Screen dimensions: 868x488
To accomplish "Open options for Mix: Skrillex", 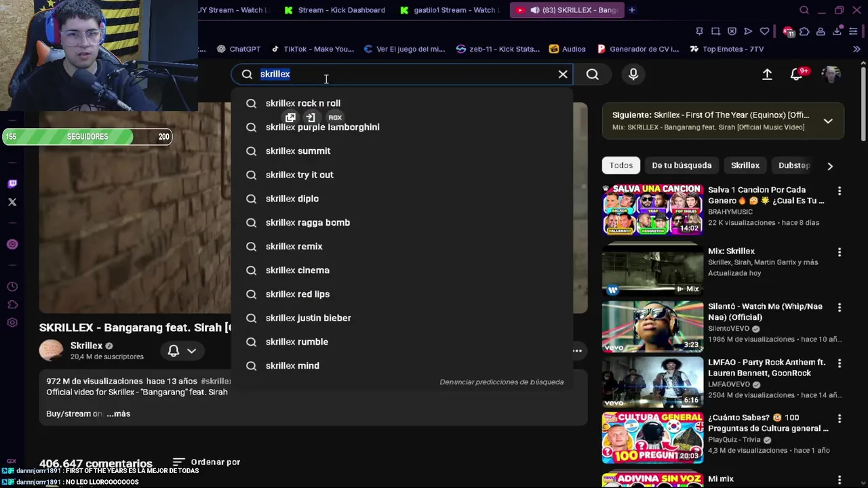I will (x=840, y=252).
